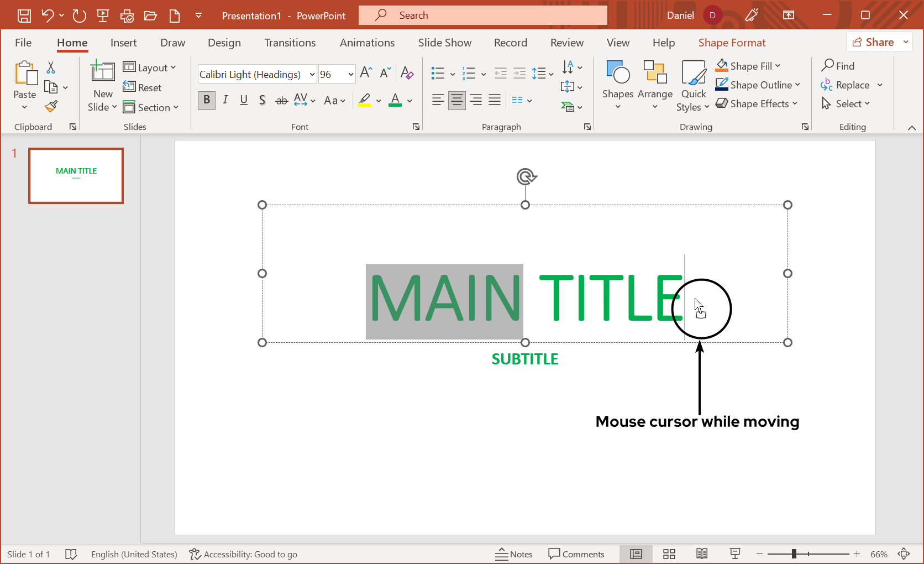This screenshot has width=924, height=564.
Task: Switch to Slide Sorter view icon
Action: [x=669, y=554]
